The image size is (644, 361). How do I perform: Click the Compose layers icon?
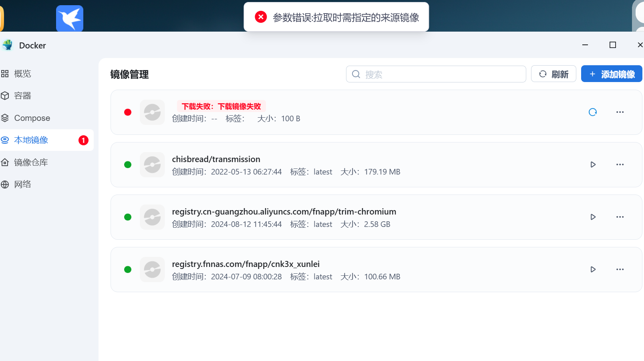point(5,118)
